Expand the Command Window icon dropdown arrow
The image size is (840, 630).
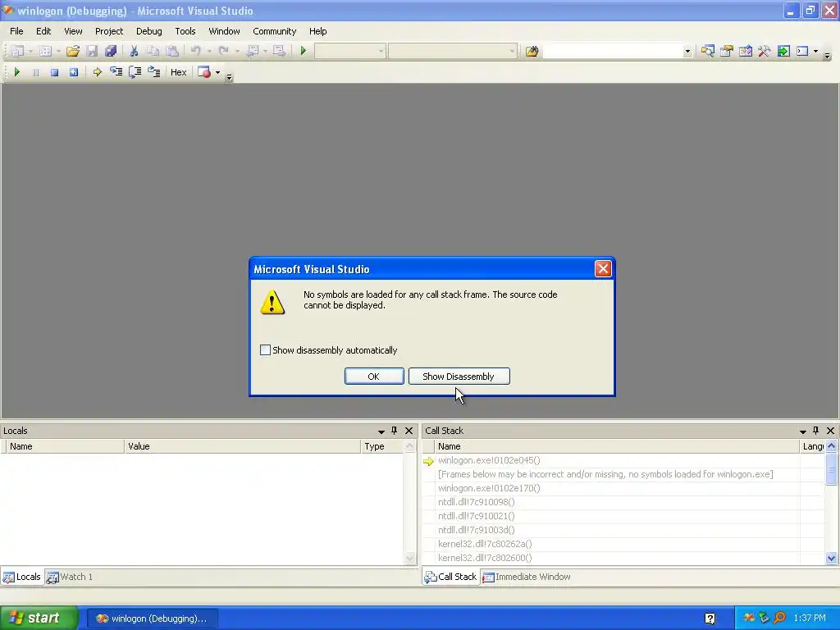point(816,52)
